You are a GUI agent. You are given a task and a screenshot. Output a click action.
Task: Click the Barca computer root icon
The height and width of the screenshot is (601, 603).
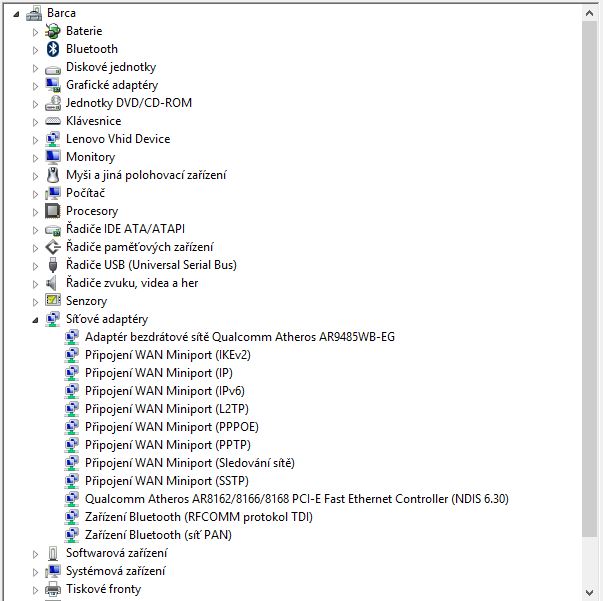pyautogui.click(x=34, y=13)
